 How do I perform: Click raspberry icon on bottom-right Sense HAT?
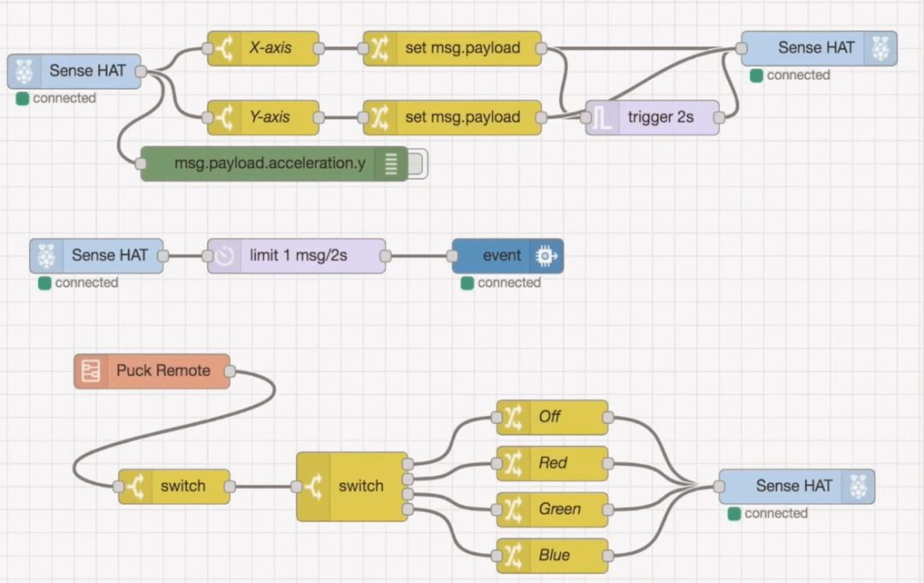(858, 486)
